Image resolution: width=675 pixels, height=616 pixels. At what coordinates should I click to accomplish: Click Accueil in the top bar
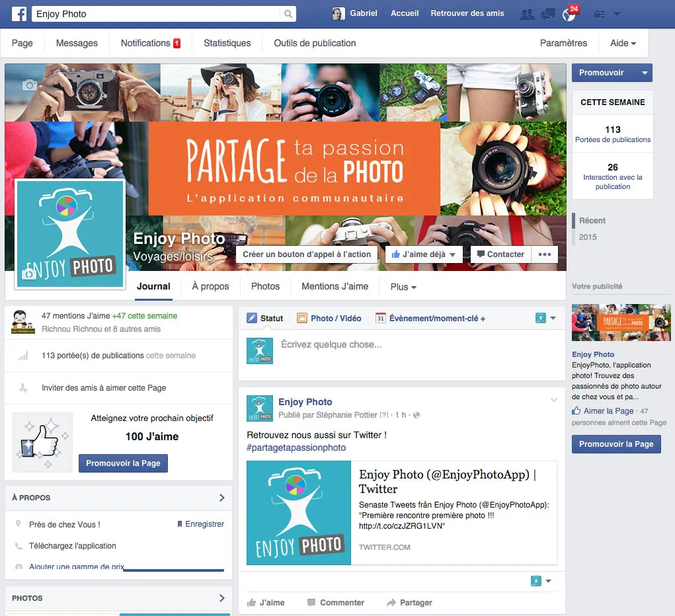tap(405, 13)
